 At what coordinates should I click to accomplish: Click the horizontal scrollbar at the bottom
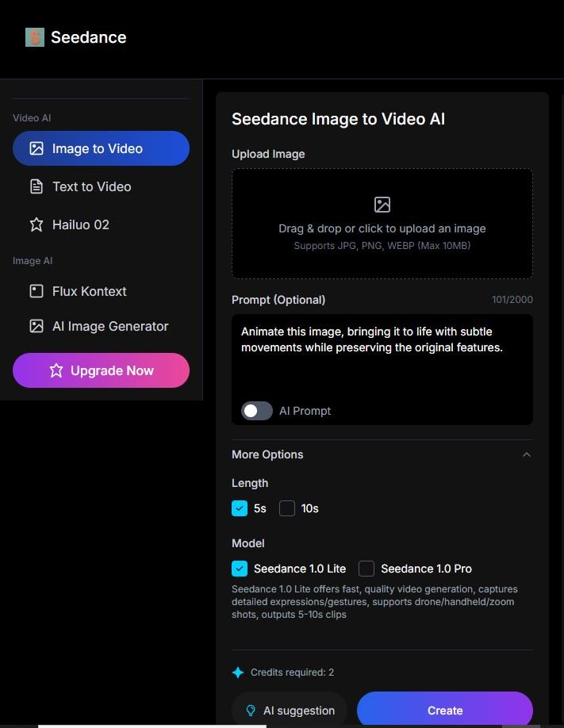coord(152,726)
